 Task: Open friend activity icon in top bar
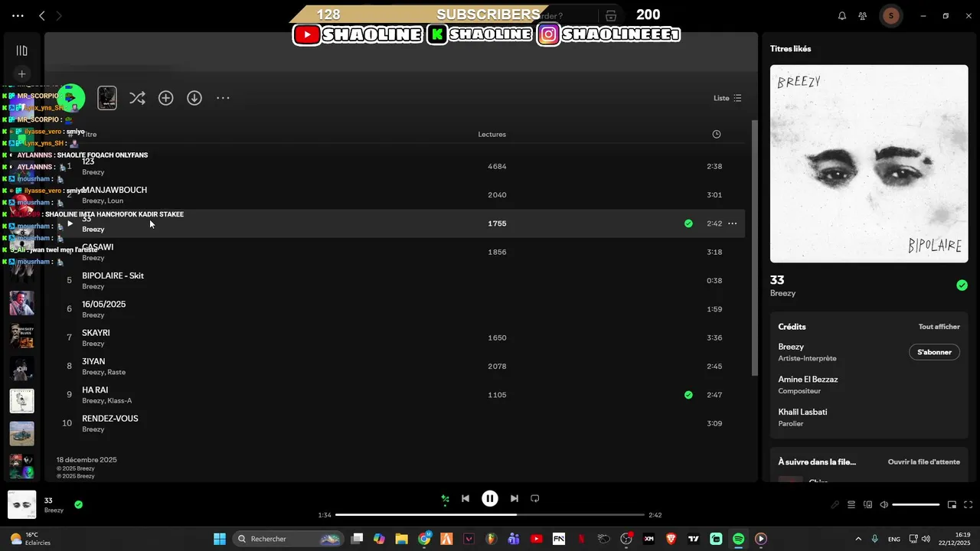pos(863,16)
